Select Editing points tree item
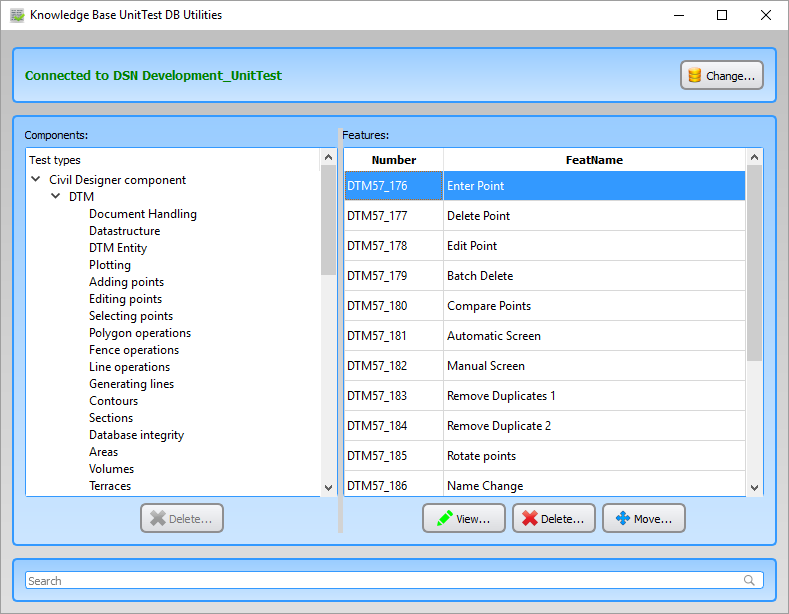 pyautogui.click(x=126, y=299)
